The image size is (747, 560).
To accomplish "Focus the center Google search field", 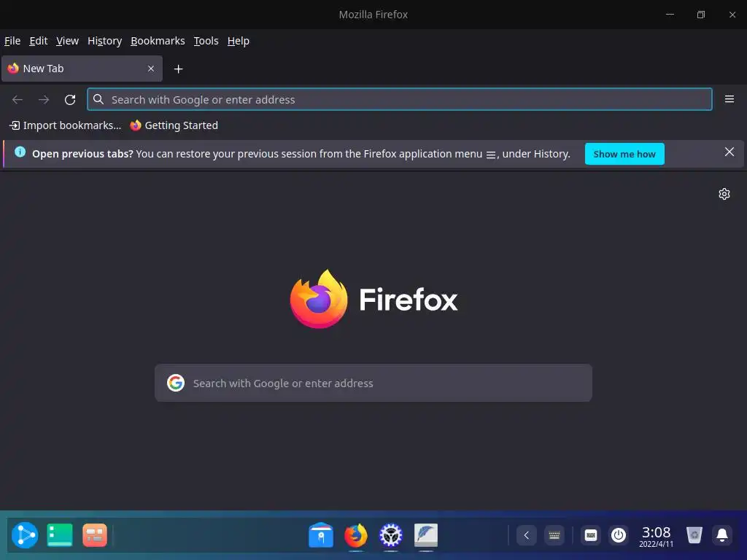I will point(373,383).
